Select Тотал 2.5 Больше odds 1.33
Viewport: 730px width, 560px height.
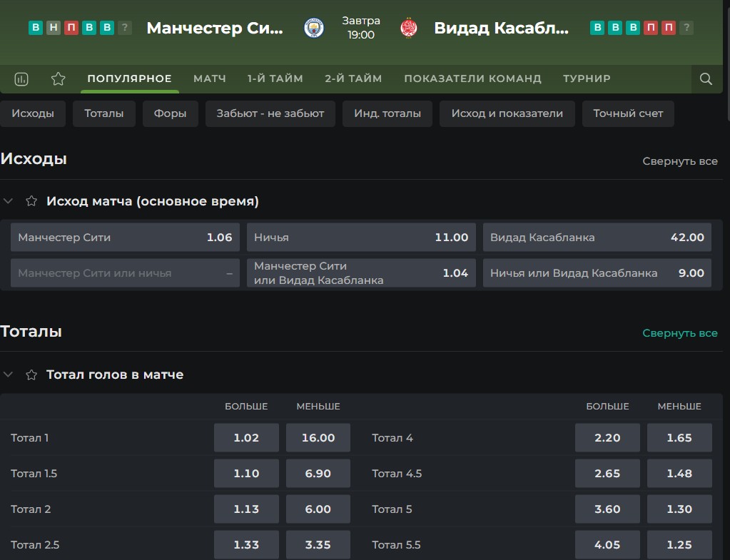(x=246, y=544)
